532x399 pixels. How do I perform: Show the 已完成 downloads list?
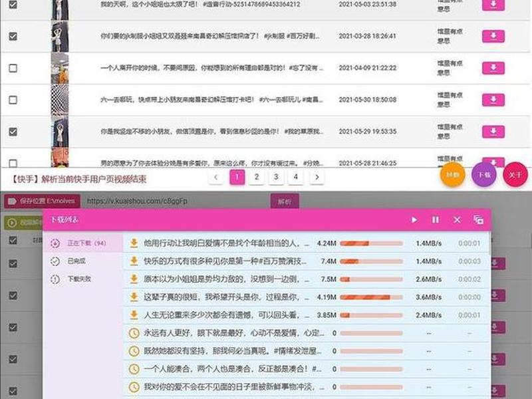(82, 261)
